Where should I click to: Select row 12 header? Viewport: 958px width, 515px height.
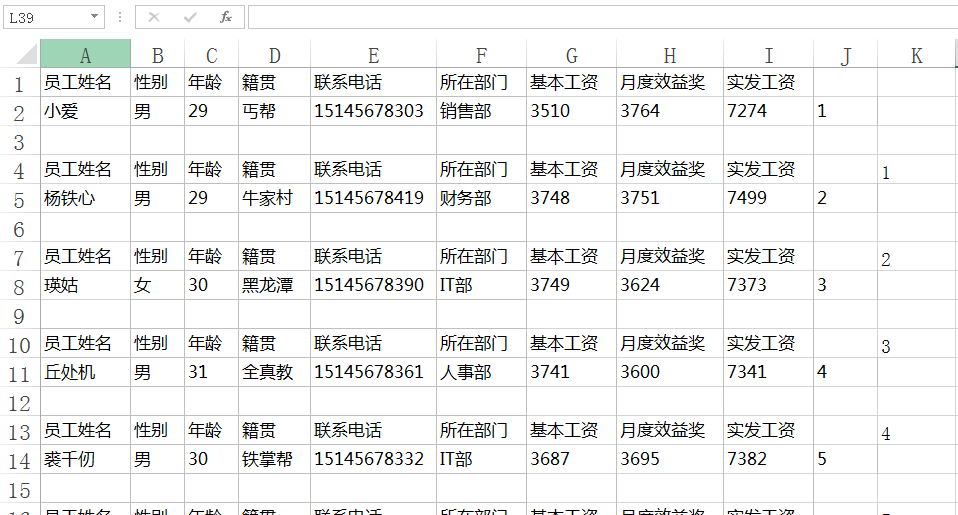tap(20, 403)
